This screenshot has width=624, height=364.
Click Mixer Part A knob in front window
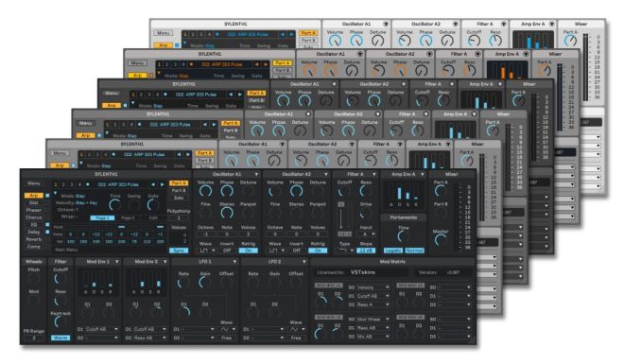click(441, 191)
